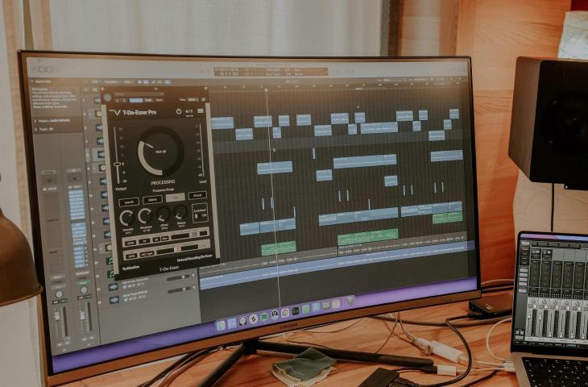588x387 pixels.
Task: Click the right channel strip's volume fader
Action: click(82, 317)
